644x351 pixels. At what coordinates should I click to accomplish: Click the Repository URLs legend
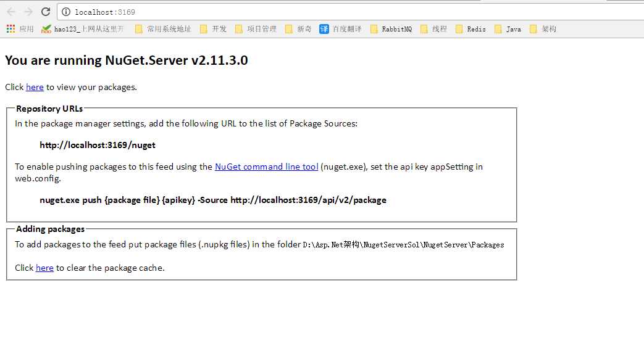[49, 109]
